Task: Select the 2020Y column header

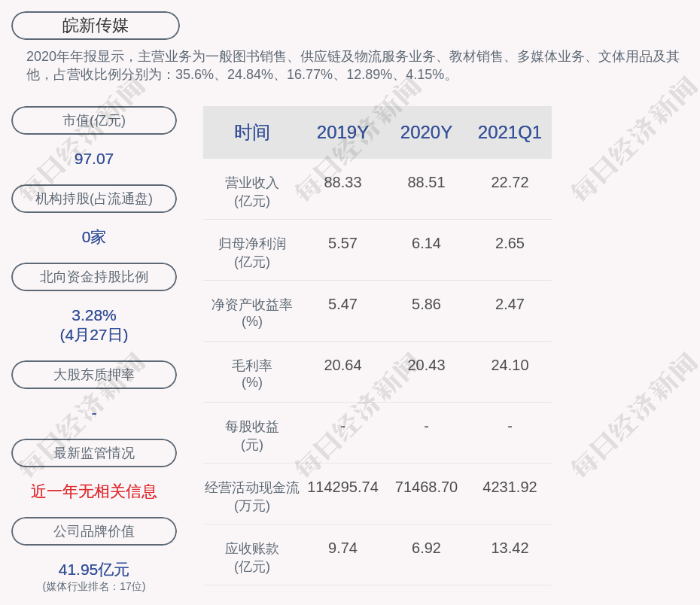Action: tap(426, 132)
